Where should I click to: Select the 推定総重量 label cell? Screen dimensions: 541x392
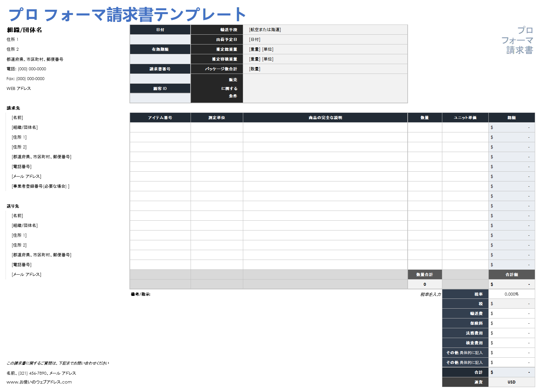(217, 49)
